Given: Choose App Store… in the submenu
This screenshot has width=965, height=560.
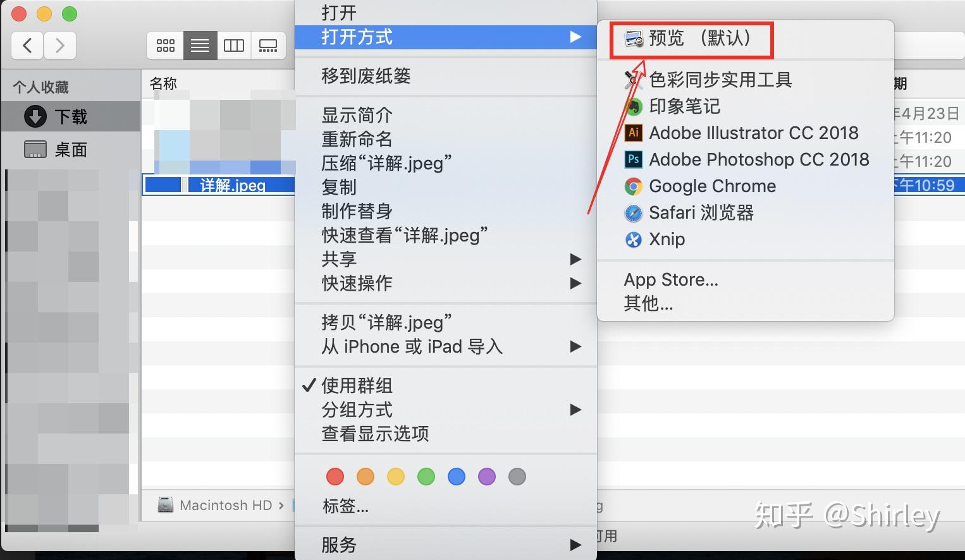Looking at the screenshot, I should coord(746,279).
